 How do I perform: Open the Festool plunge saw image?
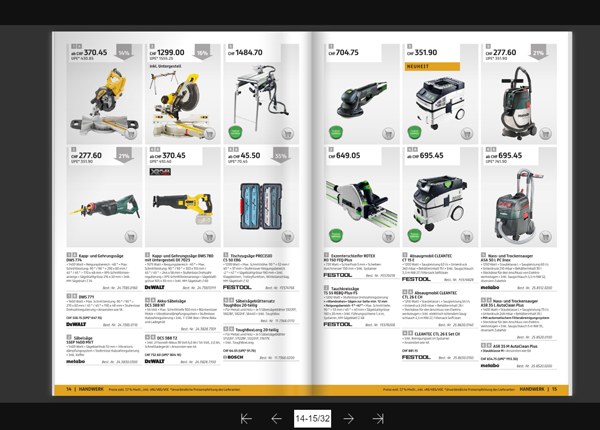point(361,201)
